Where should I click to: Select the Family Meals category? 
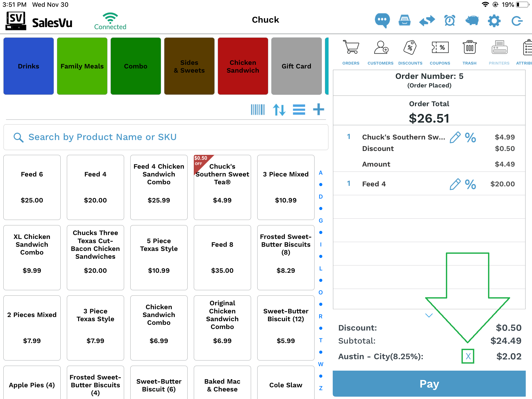(x=82, y=66)
